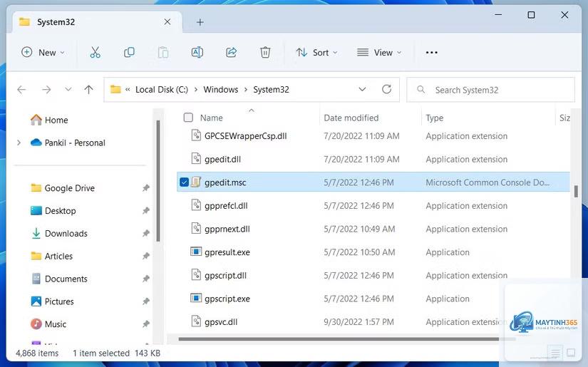Screen dimensions: 588x367
Task: Click System32 in breadcrumb path
Action: (271, 90)
